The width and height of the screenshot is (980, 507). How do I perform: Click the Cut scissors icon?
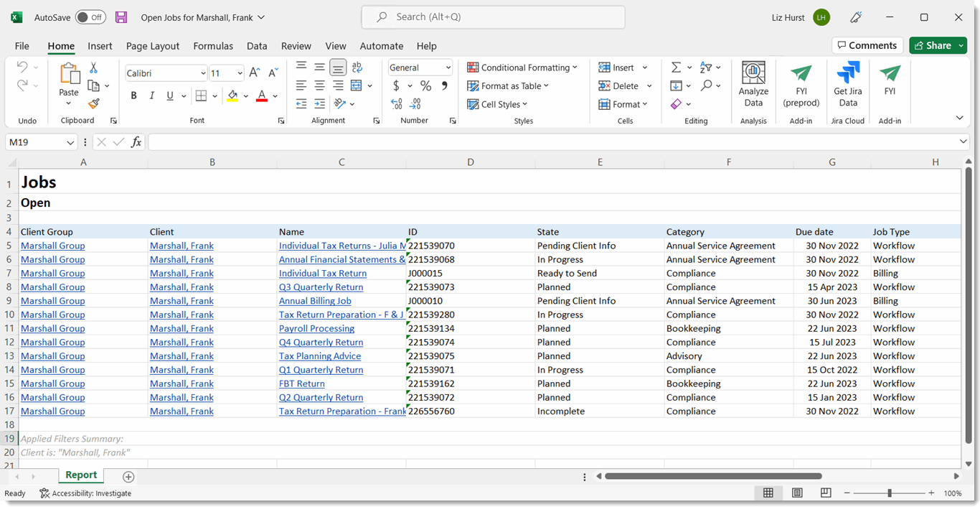point(93,68)
